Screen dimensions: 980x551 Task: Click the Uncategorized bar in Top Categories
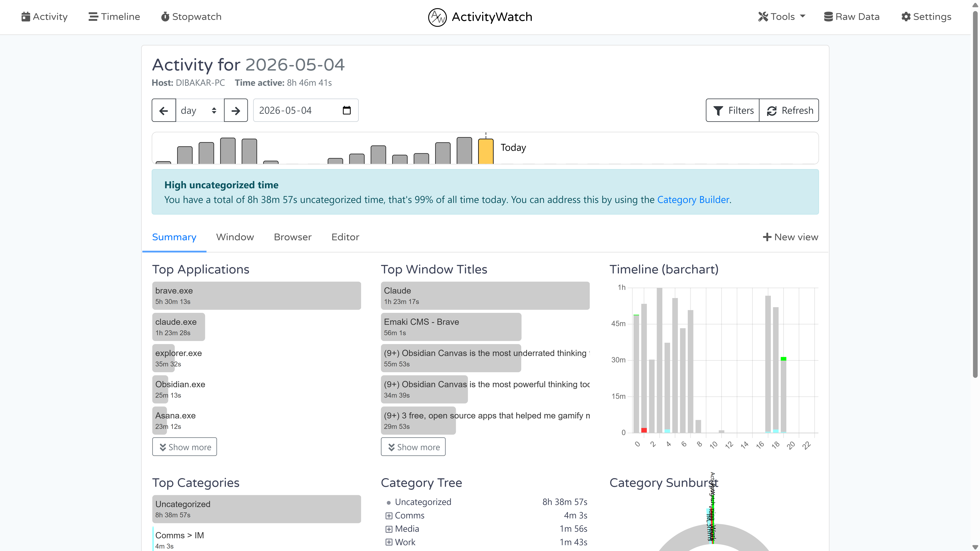256,509
